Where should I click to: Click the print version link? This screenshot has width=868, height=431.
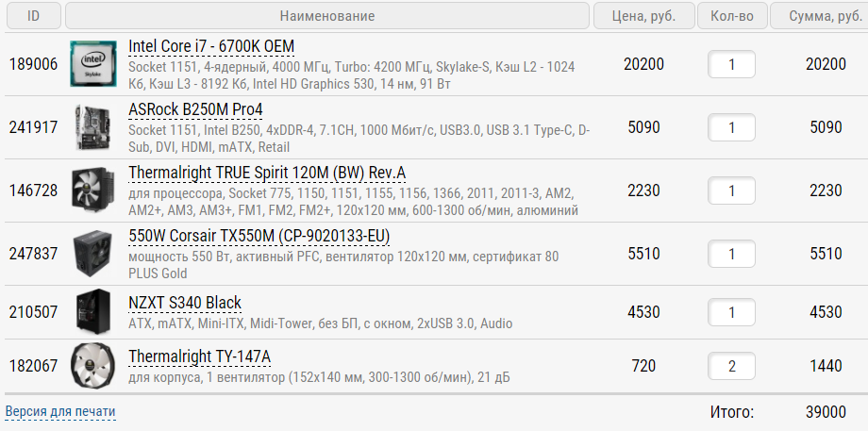coord(60,411)
